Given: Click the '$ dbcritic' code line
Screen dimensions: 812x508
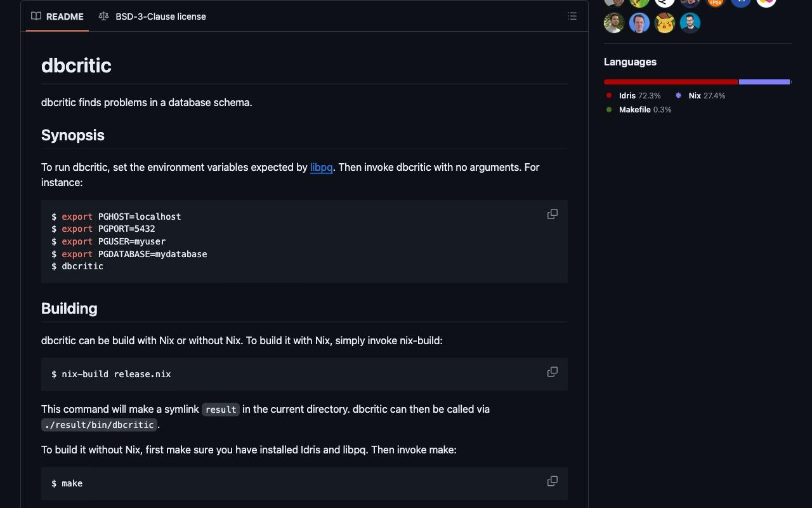Looking at the screenshot, I should [77, 266].
